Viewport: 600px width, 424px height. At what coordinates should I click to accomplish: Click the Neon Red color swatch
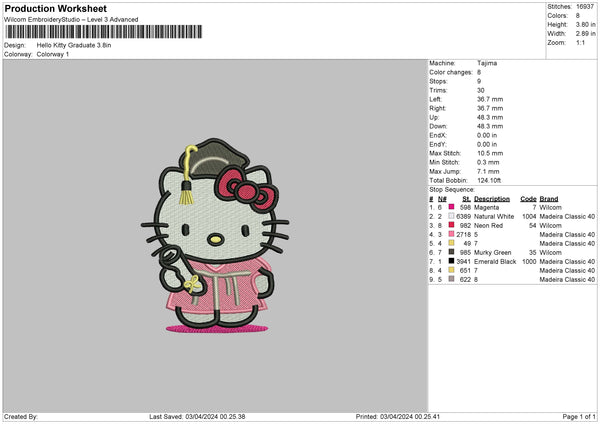[x=452, y=225]
